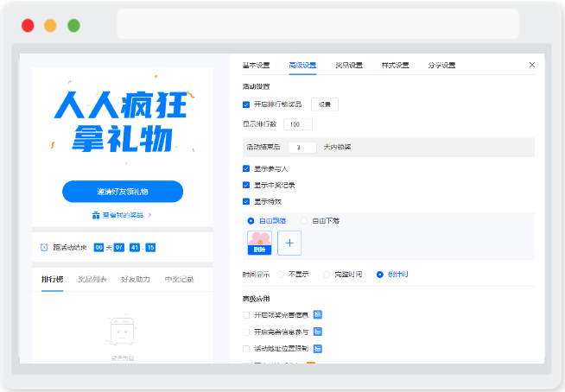Select the 好友助力 tab in the preview
Viewport: 565px width, 392px height.
(136, 279)
